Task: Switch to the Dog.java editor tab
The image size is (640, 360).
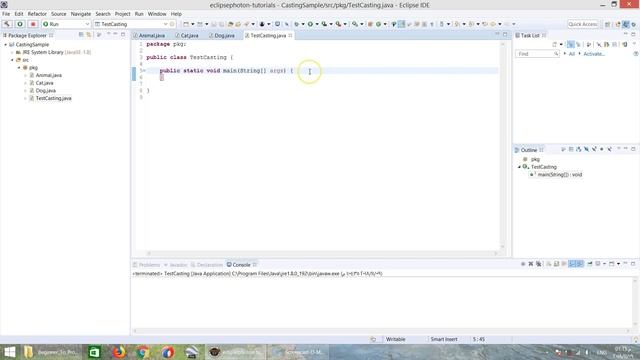Action: click(x=222, y=36)
